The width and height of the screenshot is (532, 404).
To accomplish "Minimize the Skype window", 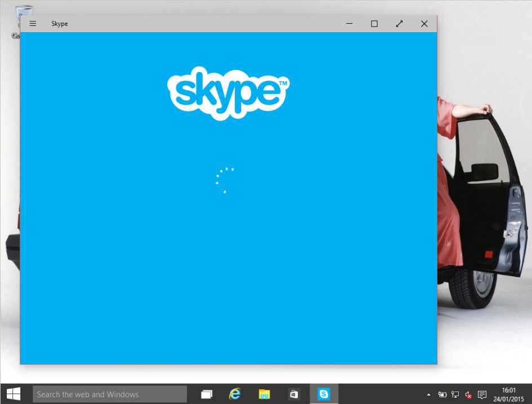I will click(x=349, y=24).
